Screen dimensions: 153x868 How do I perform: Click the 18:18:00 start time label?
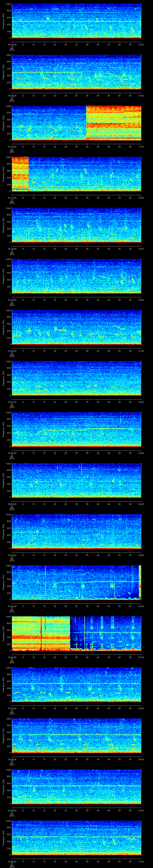[12, 249]
